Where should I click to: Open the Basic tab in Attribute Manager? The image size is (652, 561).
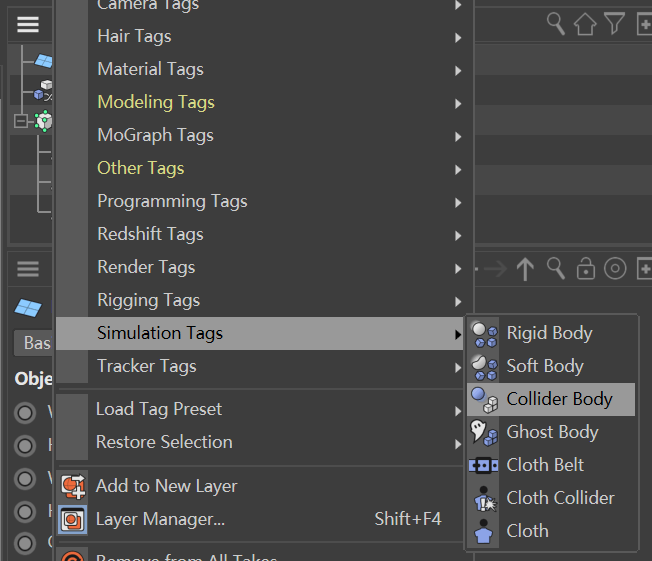click(x=33, y=343)
